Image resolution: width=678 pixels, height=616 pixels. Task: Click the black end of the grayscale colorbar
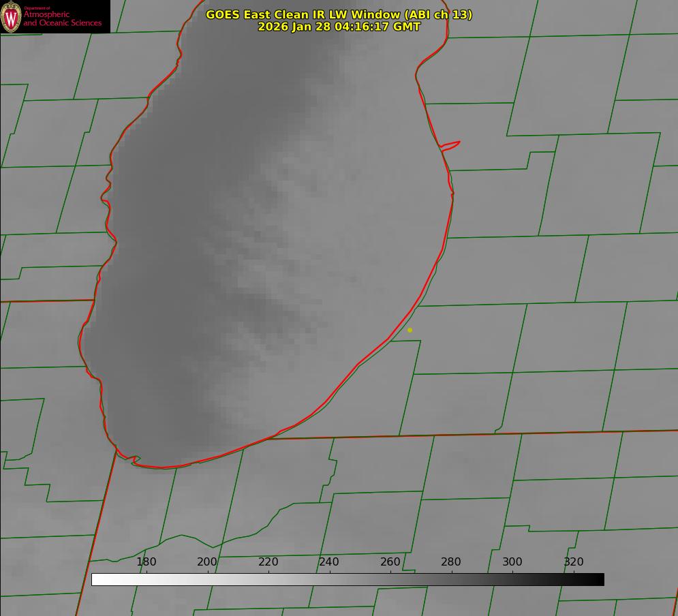point(598,579)
